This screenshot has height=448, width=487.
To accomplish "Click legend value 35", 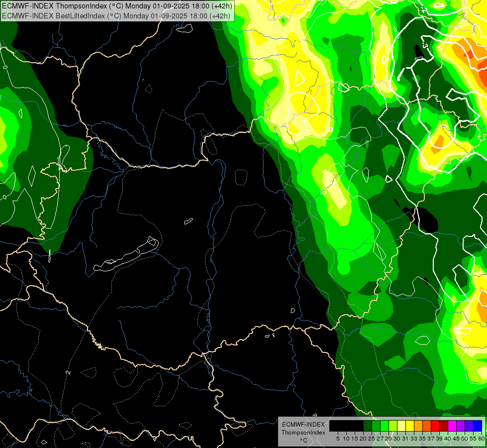I will [x=423, y=439].
